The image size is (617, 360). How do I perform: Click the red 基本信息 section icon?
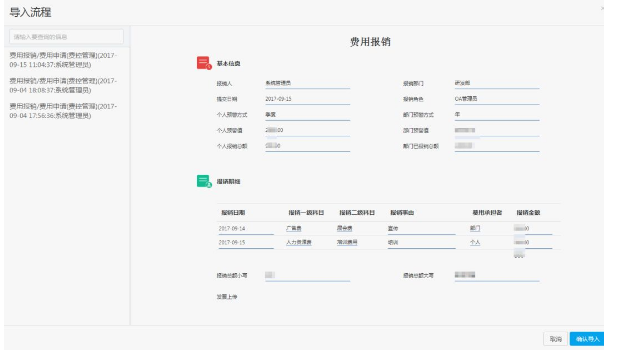click(204, 63)
